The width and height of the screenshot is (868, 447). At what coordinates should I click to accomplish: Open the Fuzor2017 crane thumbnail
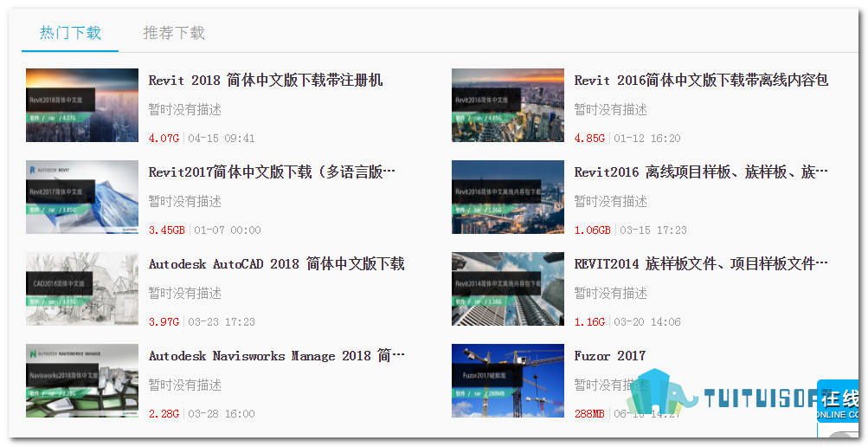point(508,380)
